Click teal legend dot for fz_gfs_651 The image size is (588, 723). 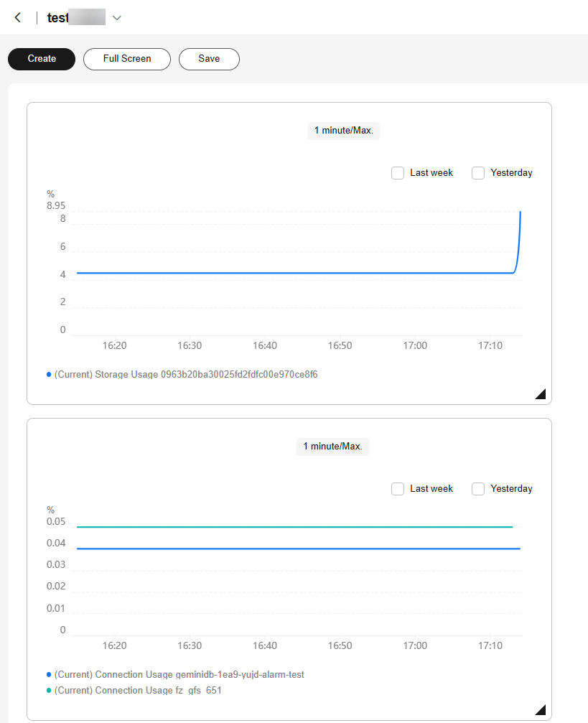pyautogui.click(x=49, y=691)
